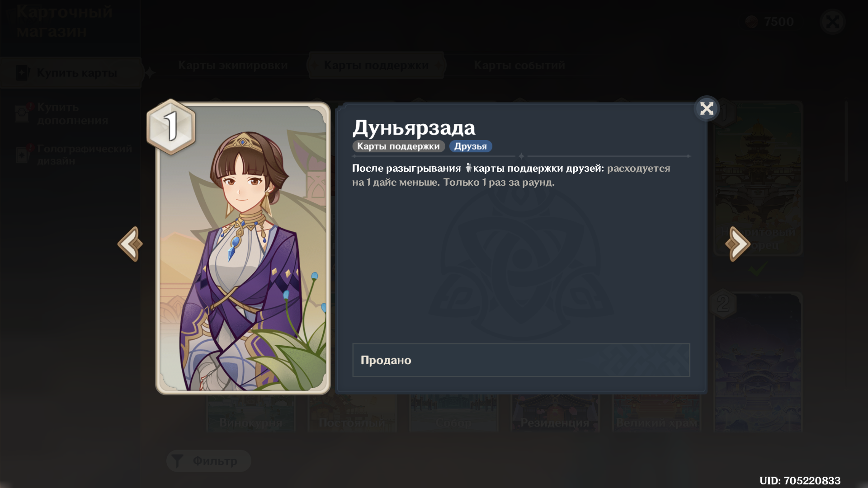
Task: Click the Дуньярзада card artwork
Action: coord(243,248)
